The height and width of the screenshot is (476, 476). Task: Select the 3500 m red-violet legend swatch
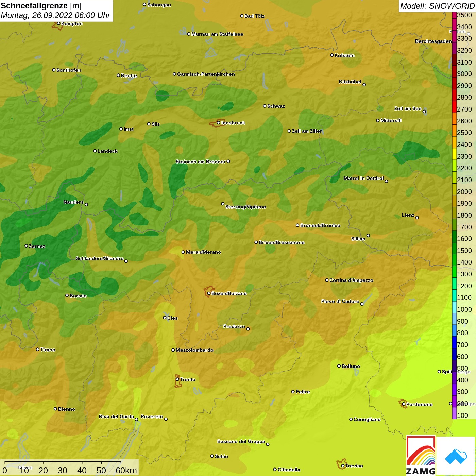[454, 15]
